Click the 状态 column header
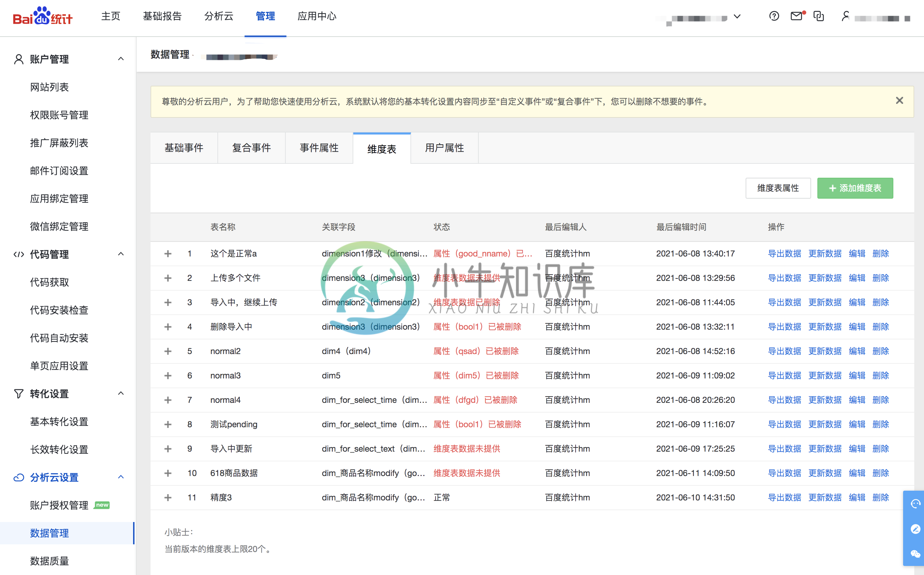This screenshot has height=575, width=924. pos(442,227)
